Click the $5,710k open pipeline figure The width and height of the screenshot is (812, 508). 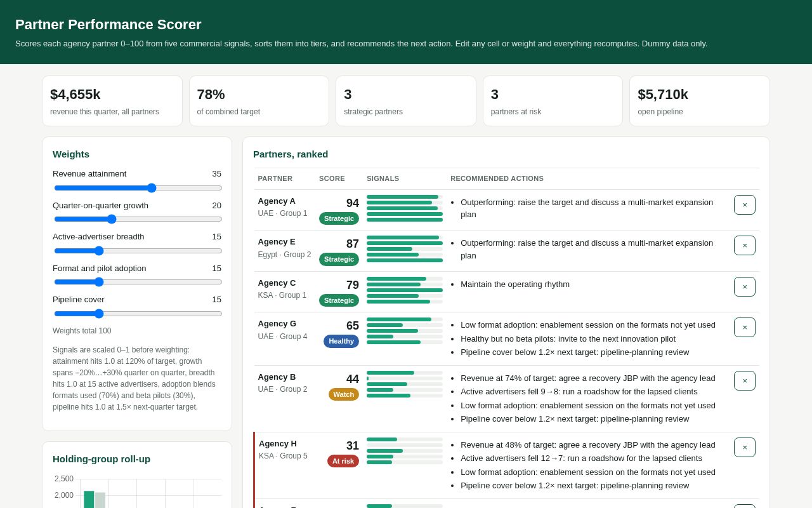pos(663,95)
